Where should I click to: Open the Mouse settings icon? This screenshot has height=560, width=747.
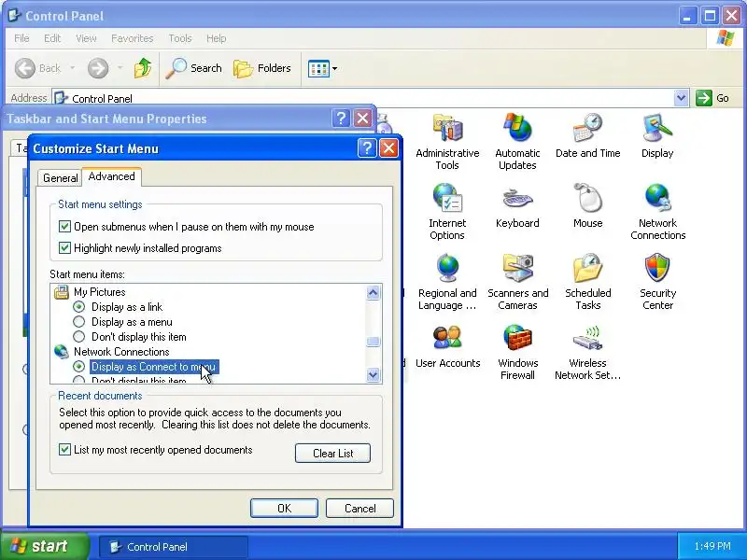588,198
